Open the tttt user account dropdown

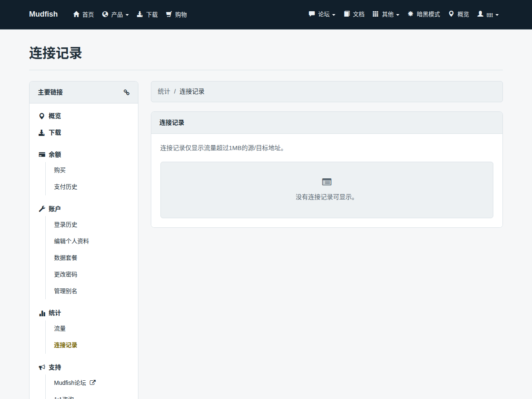488,15
